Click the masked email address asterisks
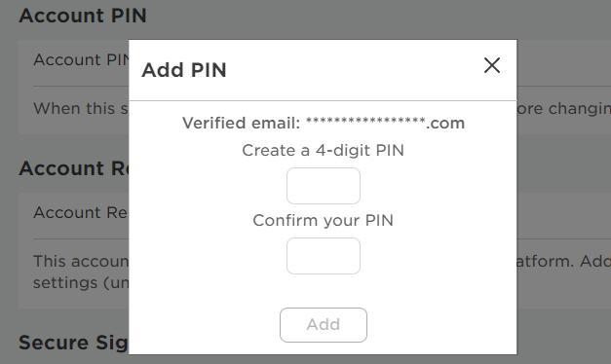 coord(365,121)
